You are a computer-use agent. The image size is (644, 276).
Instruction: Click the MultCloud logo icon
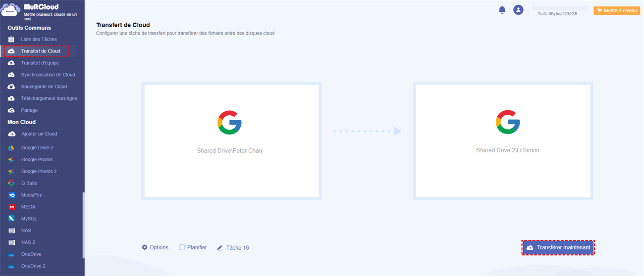tap(11, 10)
